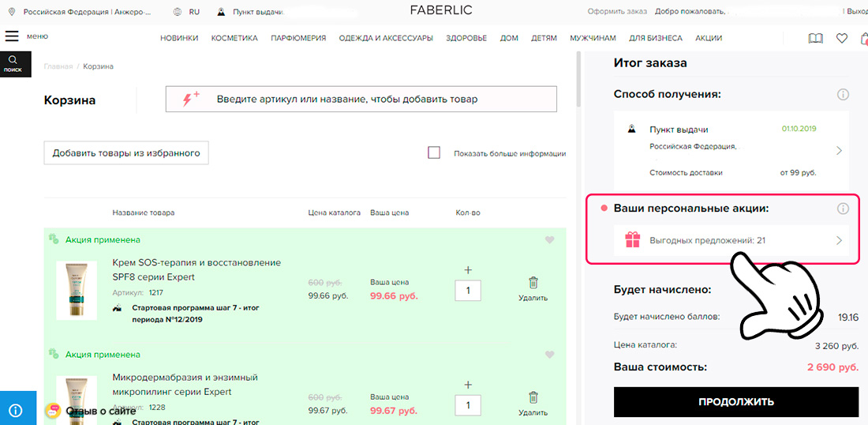Screen dimensions: 868x425
Task: Click info icon next to Ваши персональные акции
Action: 843,209
